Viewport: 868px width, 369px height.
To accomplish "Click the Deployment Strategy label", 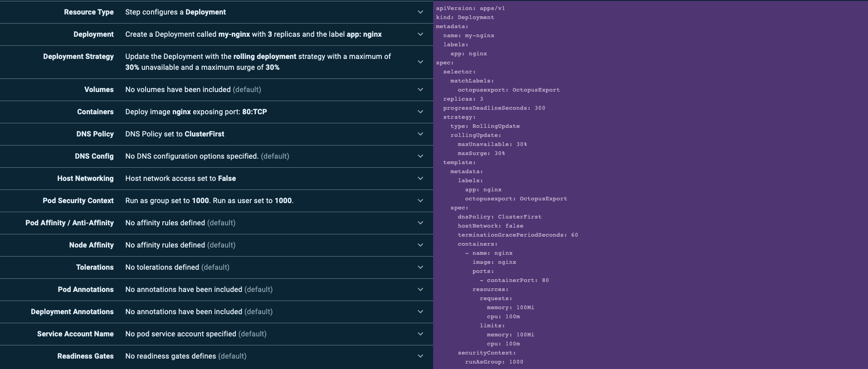I will click(x=78, y=57).
